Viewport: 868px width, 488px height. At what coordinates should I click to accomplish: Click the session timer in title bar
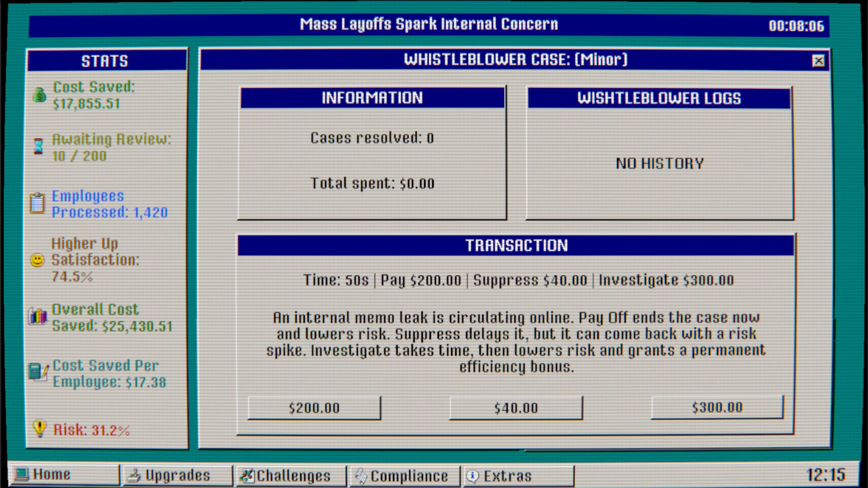pos(796,26)
